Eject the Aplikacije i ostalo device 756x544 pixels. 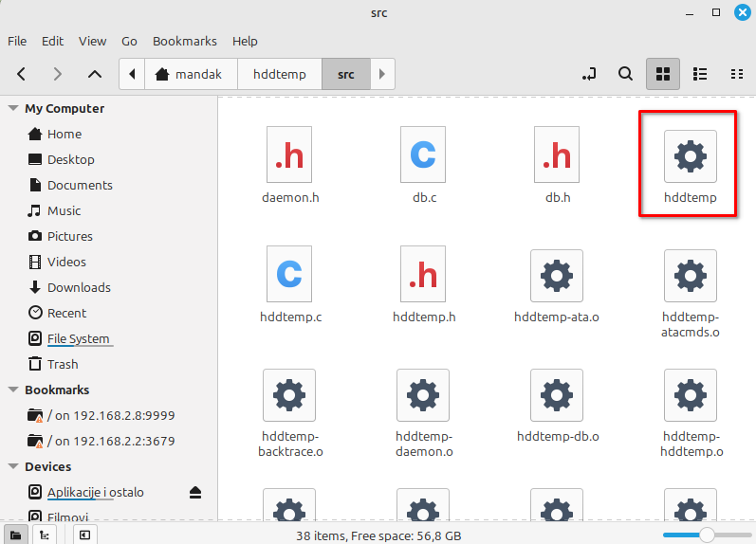(x=195, y=493)
